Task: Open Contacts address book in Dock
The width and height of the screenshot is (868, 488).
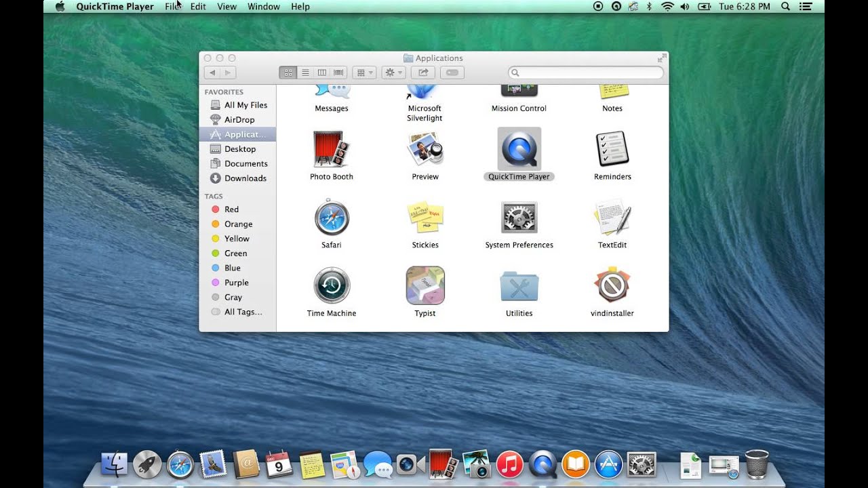Action: (x=246, y=465)
